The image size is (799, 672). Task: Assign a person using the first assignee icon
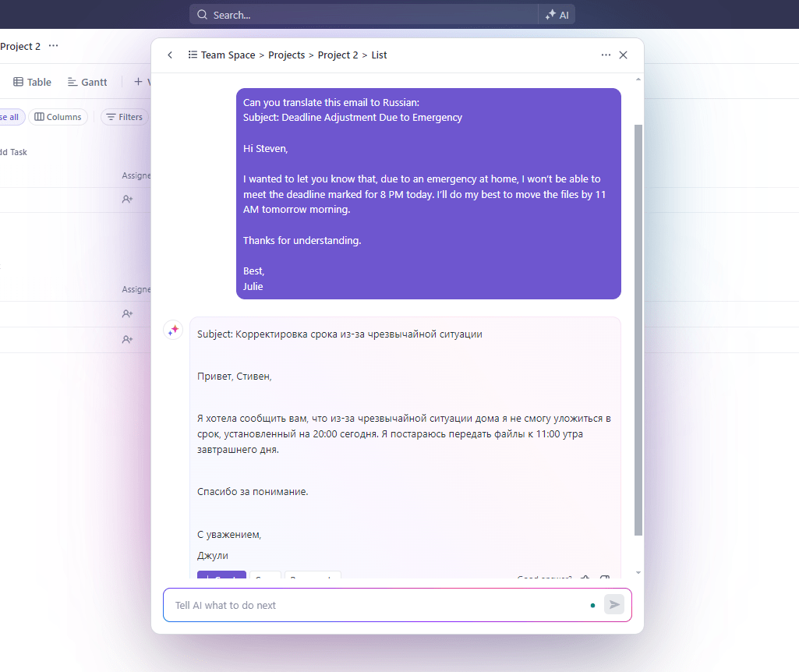pyautogui.click(x=127, y=200)
